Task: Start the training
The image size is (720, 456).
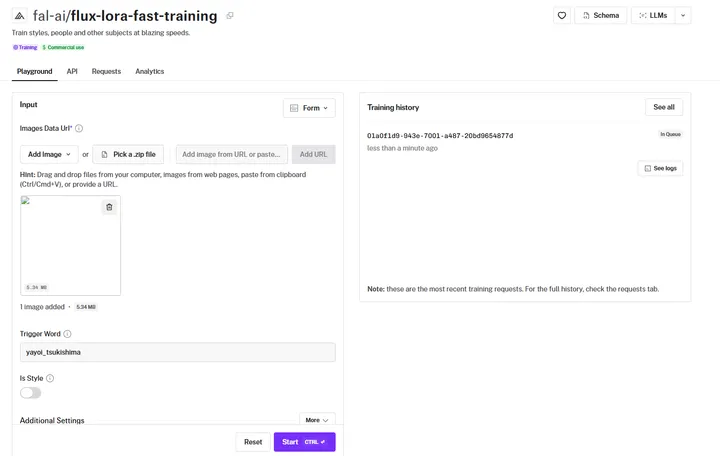Action: tap(304, 442)
